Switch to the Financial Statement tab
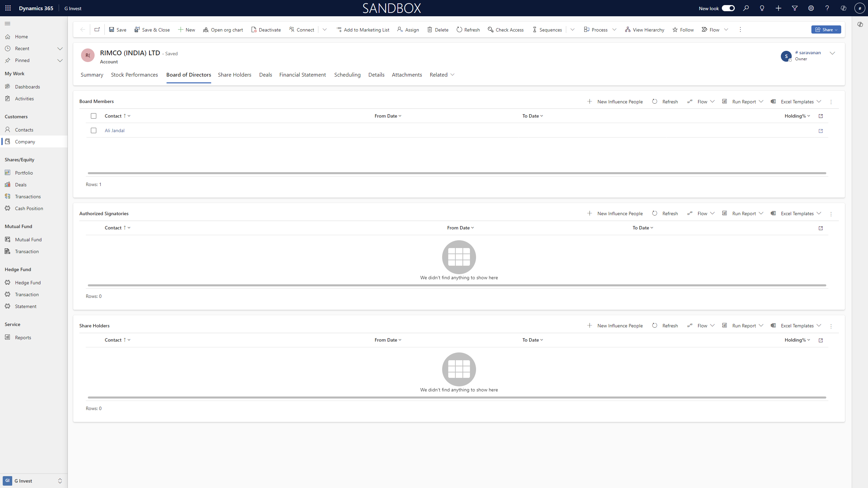 [x=302, y=75]
